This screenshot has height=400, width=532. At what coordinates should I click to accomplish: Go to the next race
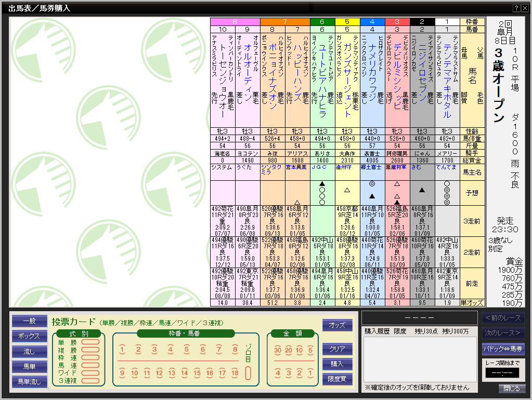503,333
